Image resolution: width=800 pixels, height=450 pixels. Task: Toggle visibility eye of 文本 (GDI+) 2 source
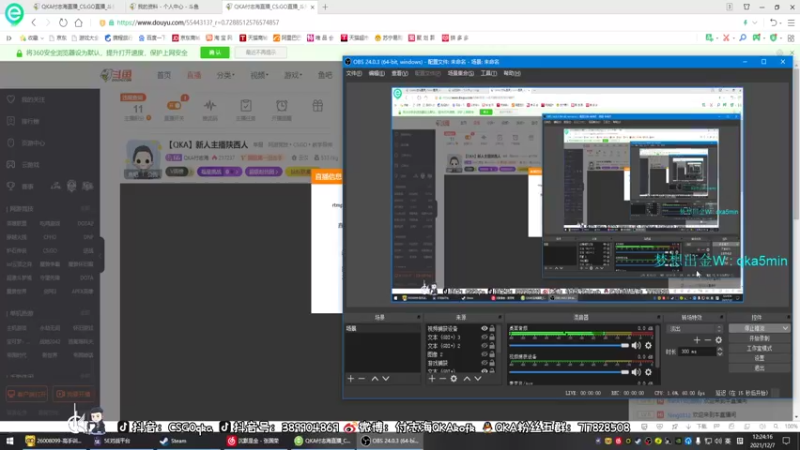point(484,345)
